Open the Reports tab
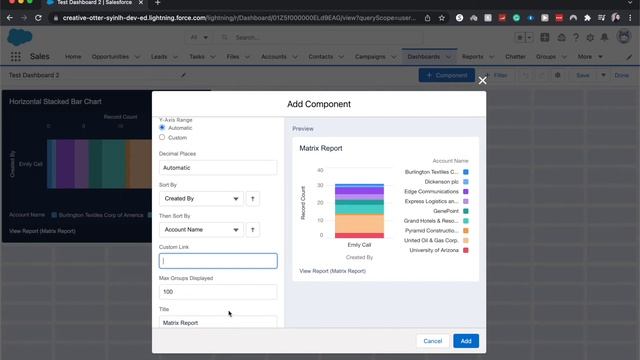The height and width of the screenshot is (360, 640). [x=473, y=57]
